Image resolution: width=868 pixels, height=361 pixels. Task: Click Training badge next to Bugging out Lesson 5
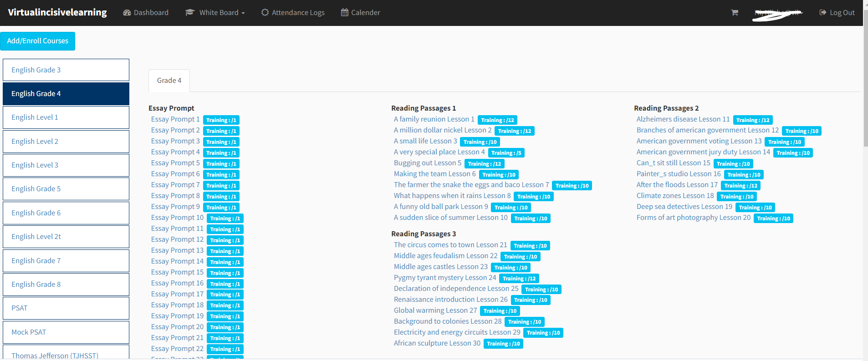point(484,164)
